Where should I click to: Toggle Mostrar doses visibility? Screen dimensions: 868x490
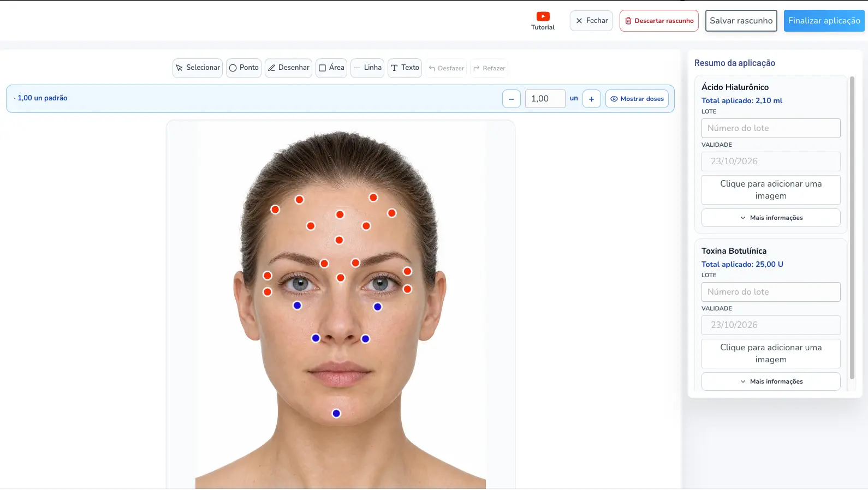pos(637,99)
